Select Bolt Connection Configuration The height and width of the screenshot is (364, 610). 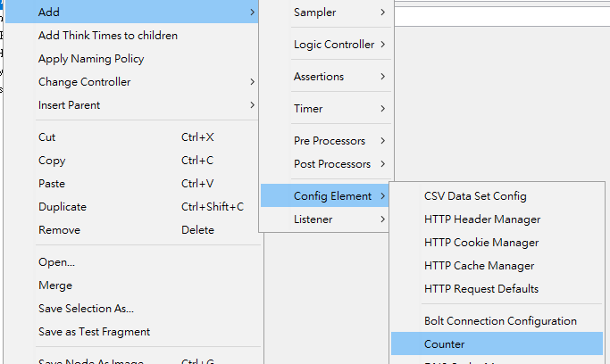point(500,321)
